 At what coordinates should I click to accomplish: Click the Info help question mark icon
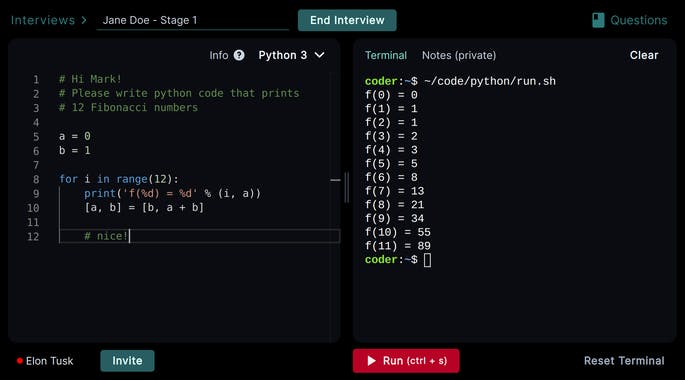pos(239,55)
